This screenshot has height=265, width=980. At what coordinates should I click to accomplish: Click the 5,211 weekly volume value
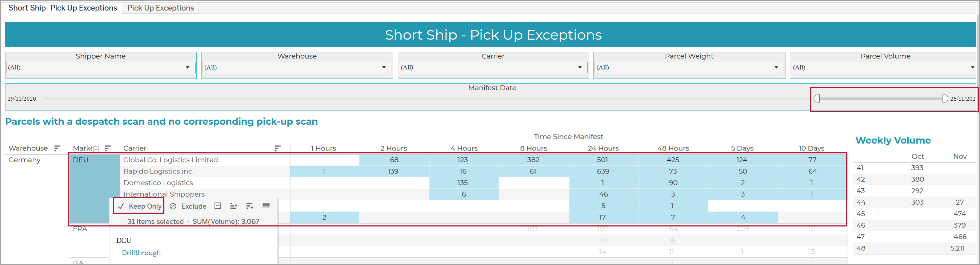pyautogui.click(x=957, y=248)
